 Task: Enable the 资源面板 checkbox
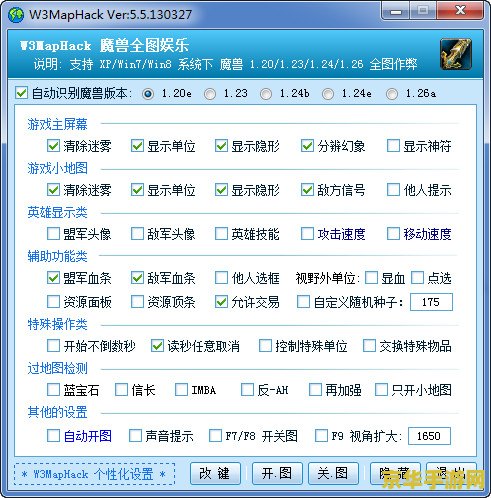point(53,302)
